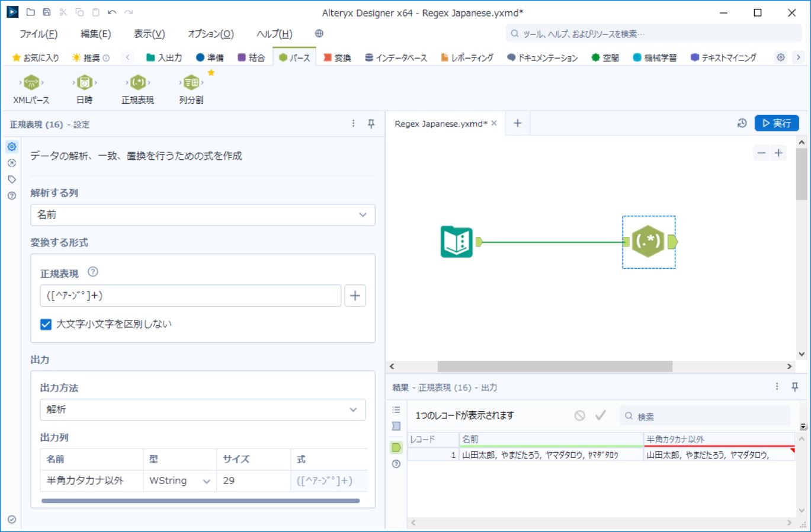Click the Input Data book node on canvas

coord(457,242)
